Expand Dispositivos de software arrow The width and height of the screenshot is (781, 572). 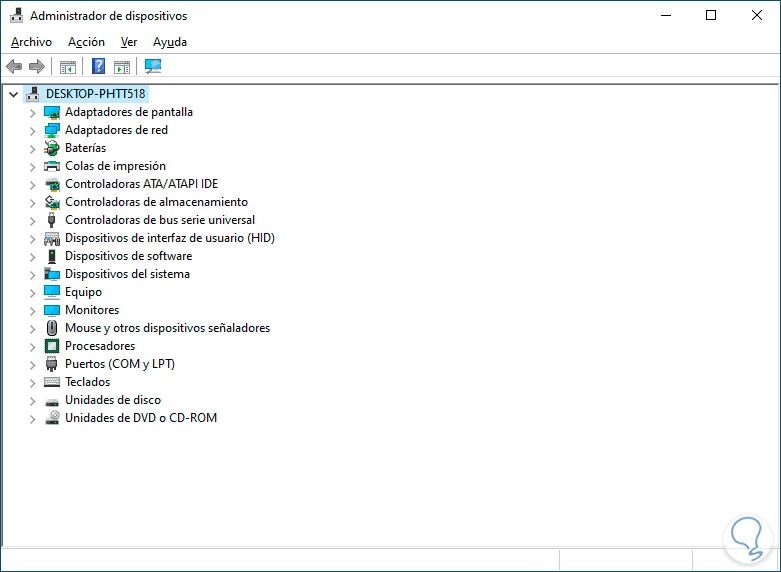pyautogui.click(x=32, y=257)
